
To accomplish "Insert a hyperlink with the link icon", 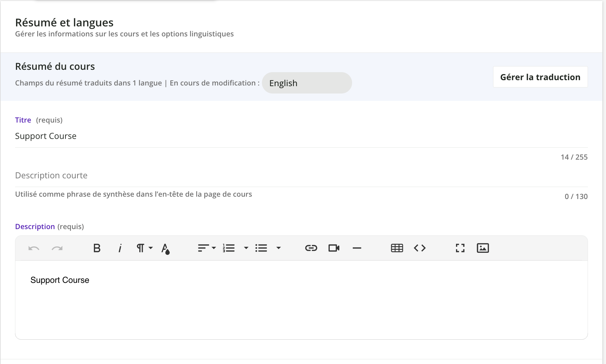I will pos(311,248).
